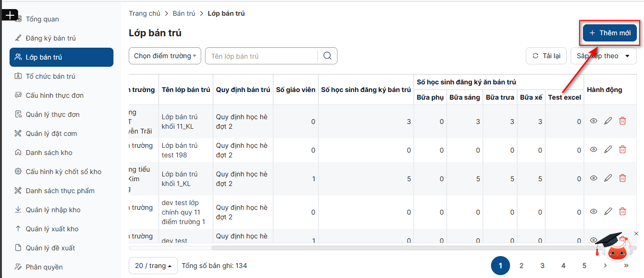644x278 pixels.
Task: View details of 'Lớp bán trú khối 1_KL'
Action: pos(593,178)
